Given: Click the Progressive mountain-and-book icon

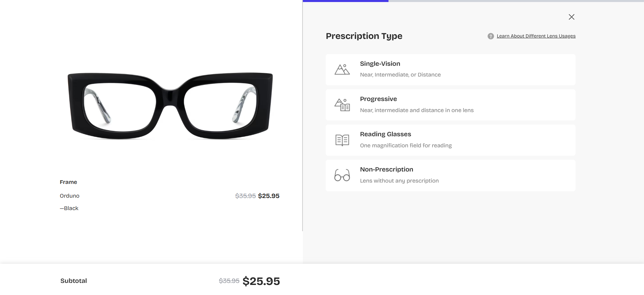Looking at the screenshot, I should click(x=342, y=105).
